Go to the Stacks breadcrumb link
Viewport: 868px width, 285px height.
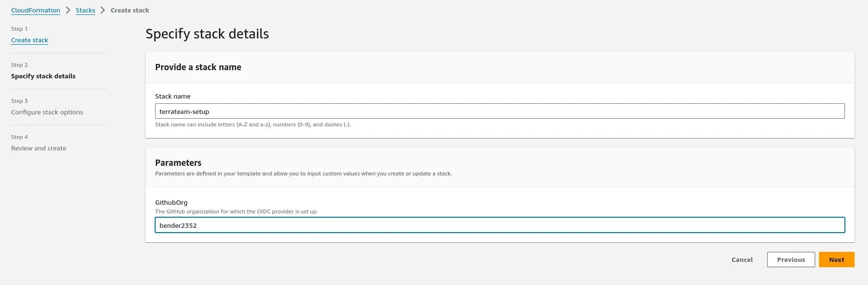pyautogui.click(x=85, y=10)
